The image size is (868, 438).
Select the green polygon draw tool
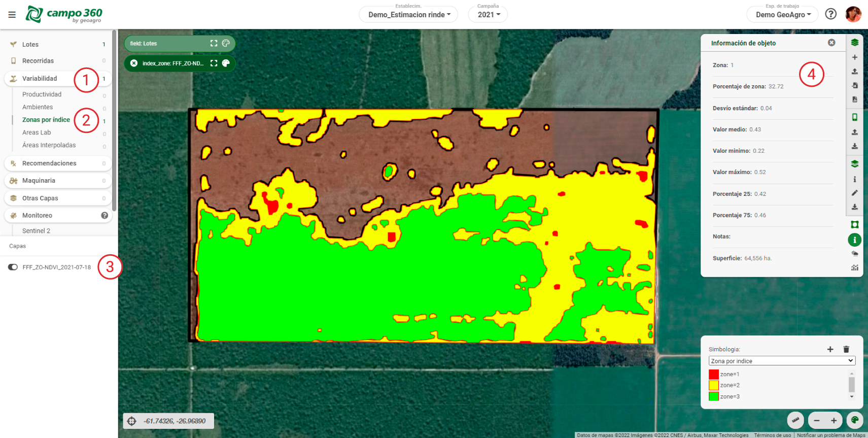855,224
